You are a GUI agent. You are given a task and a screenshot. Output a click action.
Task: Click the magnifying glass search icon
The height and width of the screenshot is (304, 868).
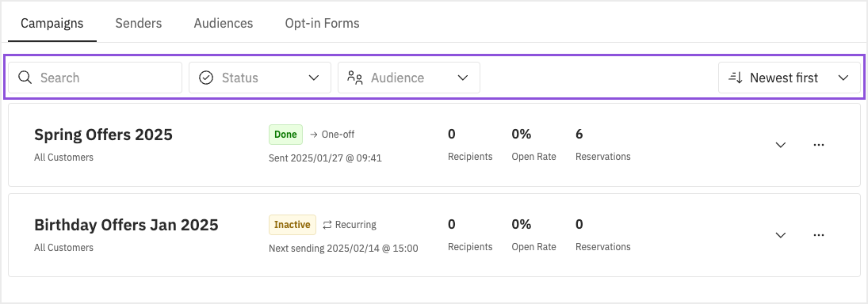click(25, 78)
